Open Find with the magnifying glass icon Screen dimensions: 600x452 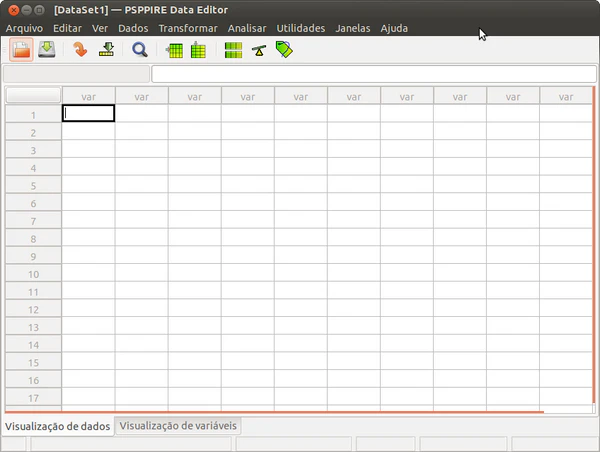pyautogui.click(x=140, y=50)
